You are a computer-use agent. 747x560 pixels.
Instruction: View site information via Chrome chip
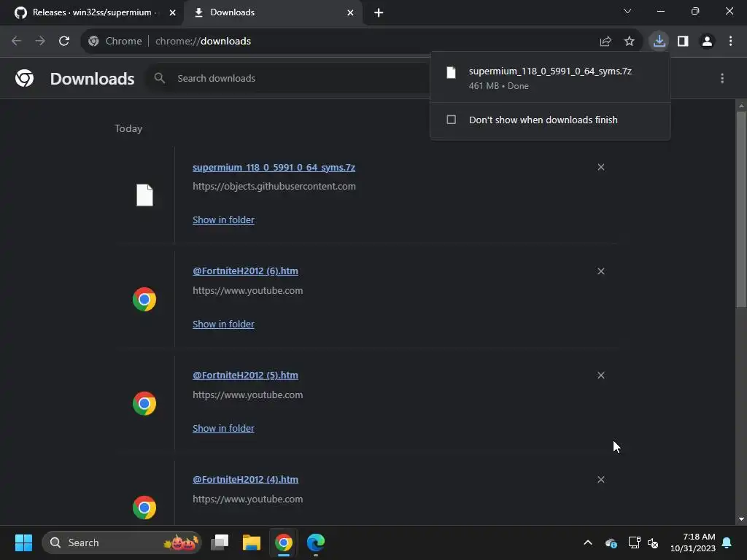tap(115, 41)
